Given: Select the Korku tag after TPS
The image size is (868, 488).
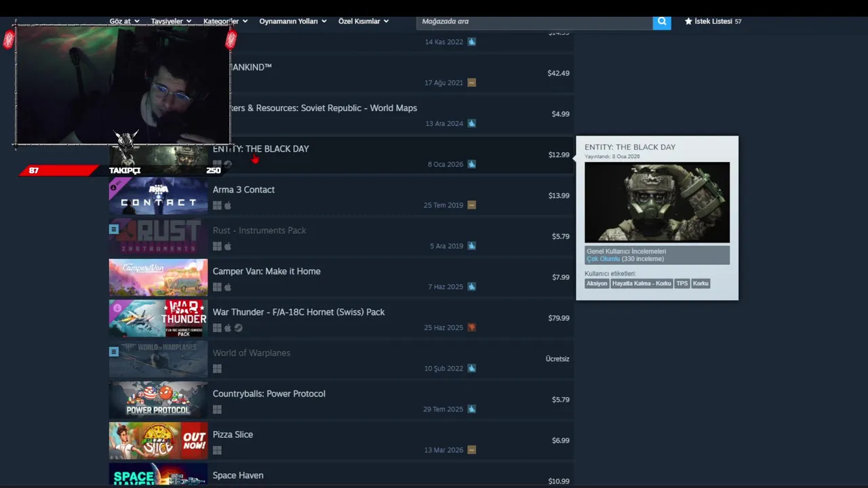Looking at the screenshot, I should pyautogui.click(x=701, y=283).
